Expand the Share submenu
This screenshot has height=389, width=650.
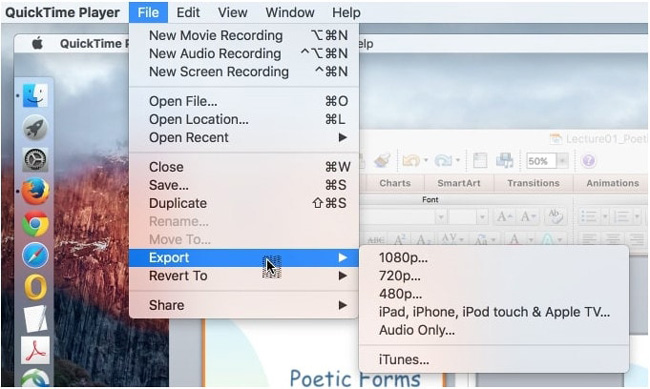click(x=244, y=305)
